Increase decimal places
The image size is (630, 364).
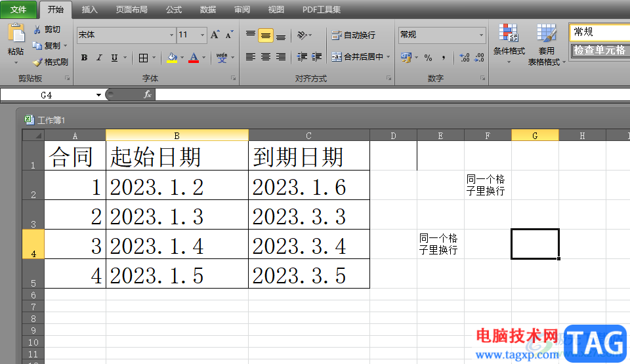[465, 58]
